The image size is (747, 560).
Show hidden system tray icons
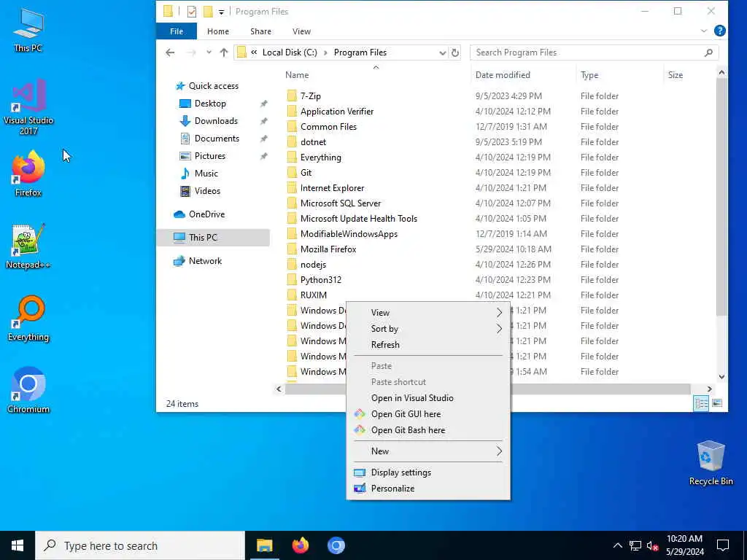pos(617,545)
